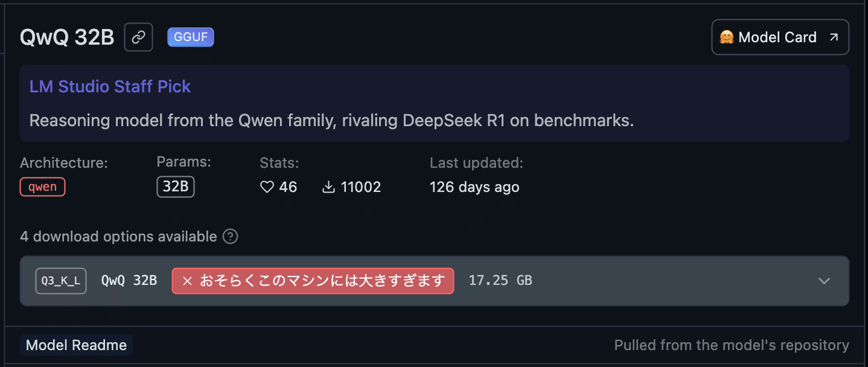Viewport: 868px width, 367px height.
Task: Click the X icon in the red warning badge
Action: click(x=187, y=281)
